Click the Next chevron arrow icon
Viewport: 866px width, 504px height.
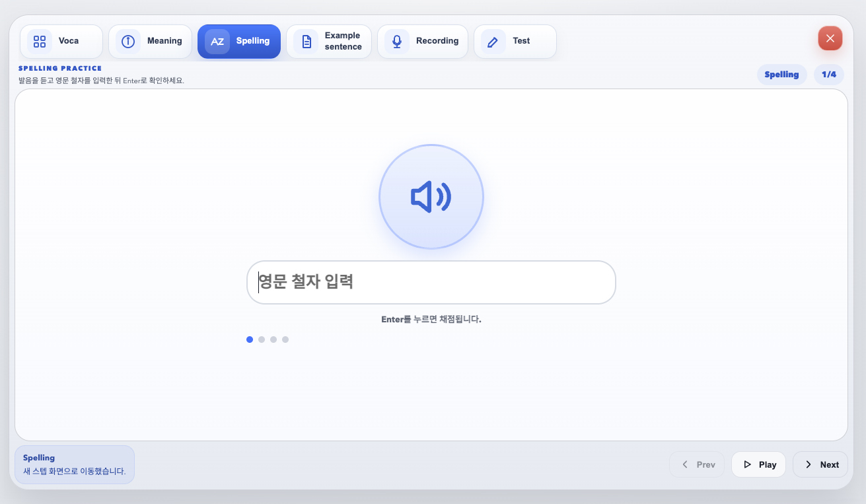(809, 464)
